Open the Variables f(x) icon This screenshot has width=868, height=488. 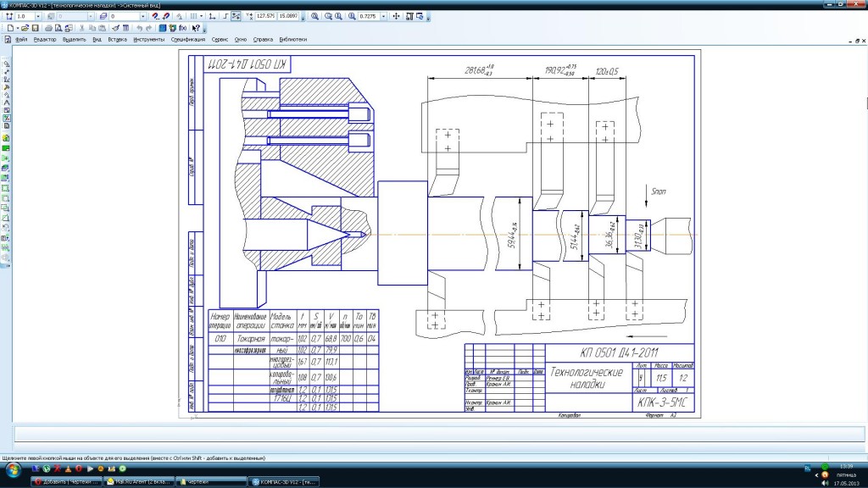(183, 28)
